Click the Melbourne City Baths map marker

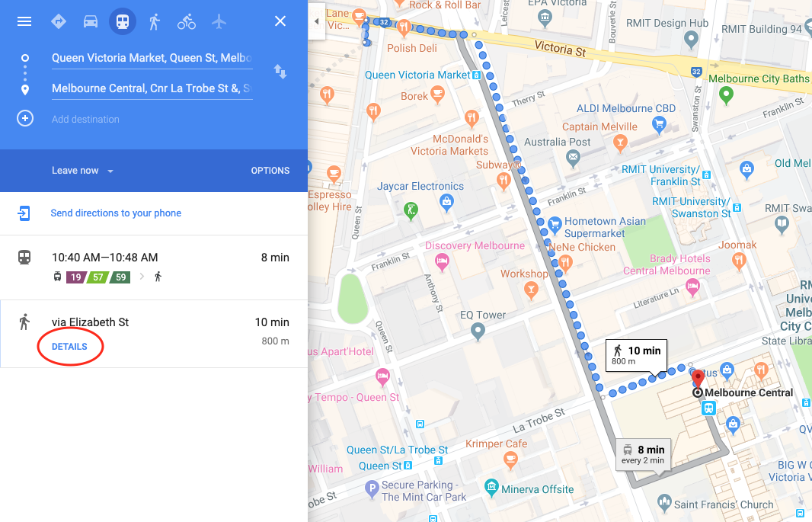pos(726,95)
